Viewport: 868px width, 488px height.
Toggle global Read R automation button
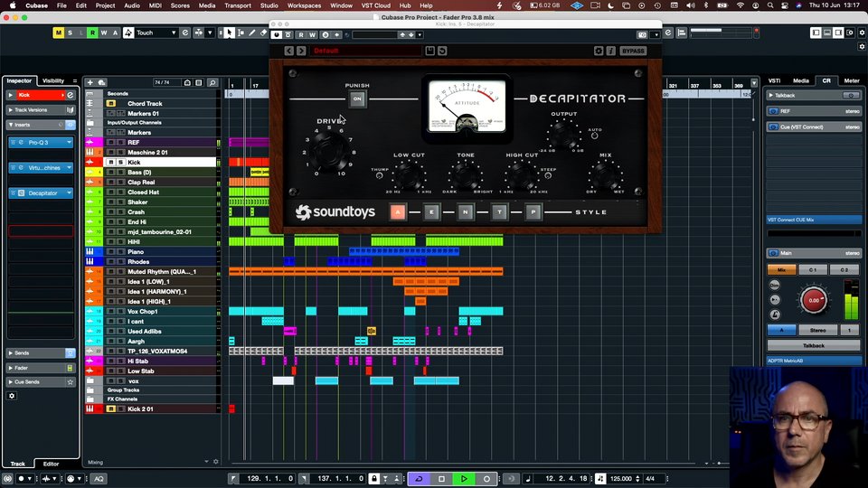92,33
